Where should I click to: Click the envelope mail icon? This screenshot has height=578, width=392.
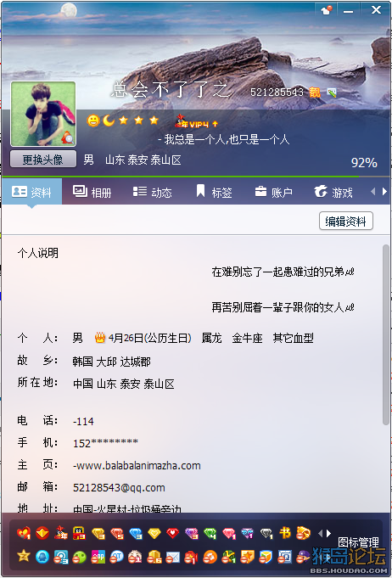pos(172,557)
